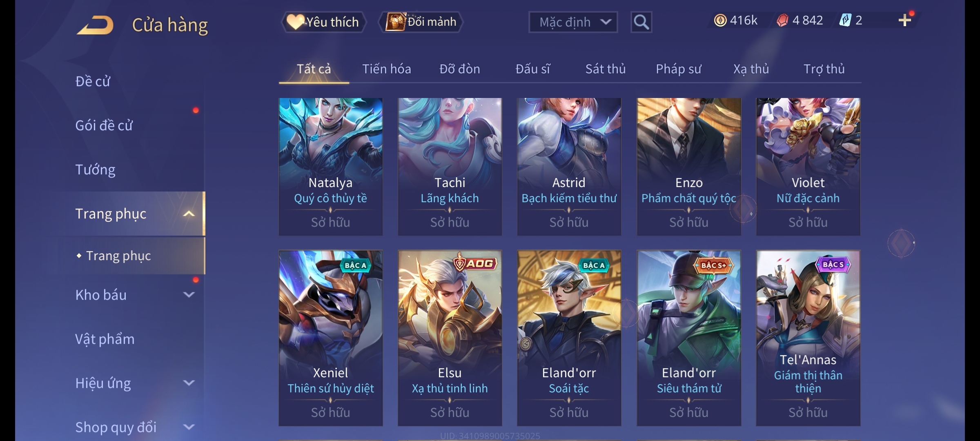Open the search magnifier icon
Screen dimensions: 980x441
(x=641, y=22)
